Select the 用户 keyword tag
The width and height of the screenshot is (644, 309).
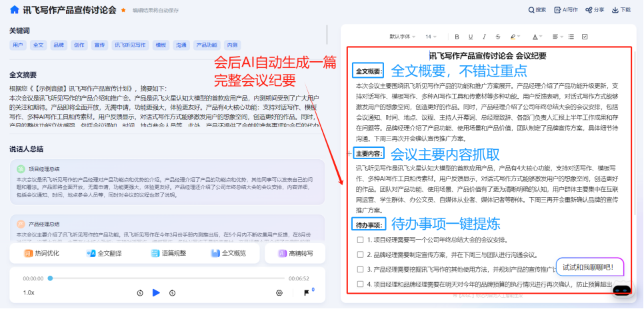pyautogui.click(x=17, y=45)
